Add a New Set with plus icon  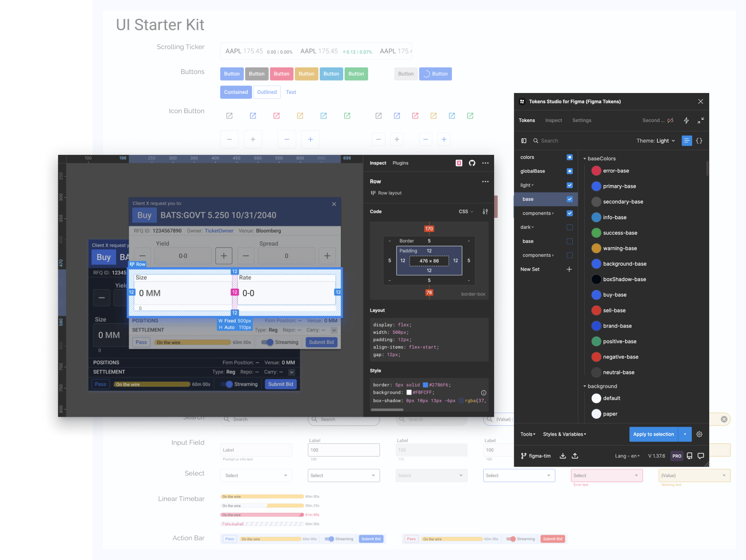pyautogui.click(x=569, y=269)
